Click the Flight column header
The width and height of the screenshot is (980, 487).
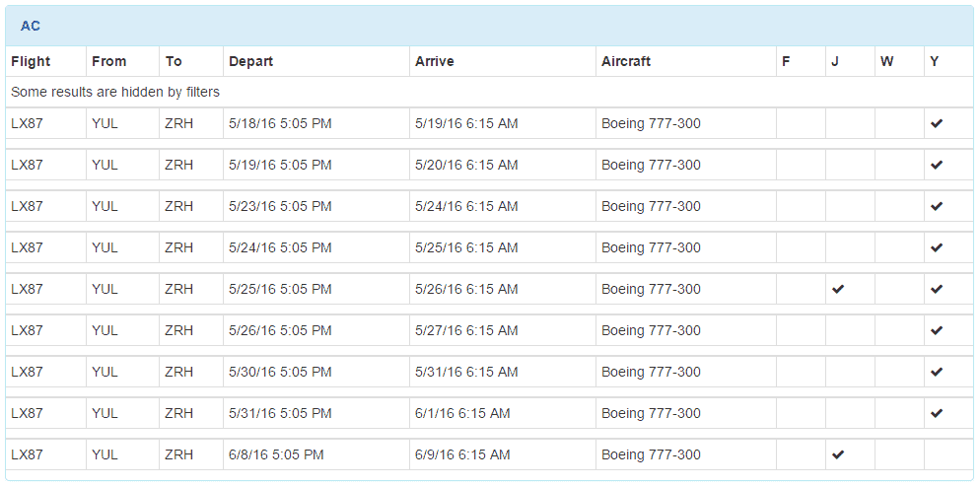(31, 61)
